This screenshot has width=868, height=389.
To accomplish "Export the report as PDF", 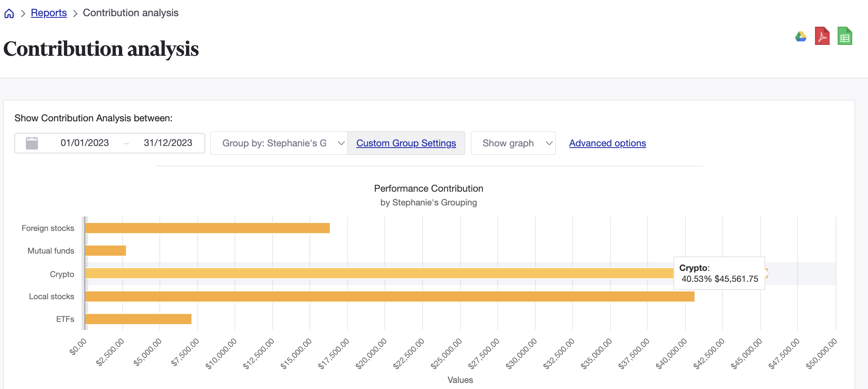I will [822, 36].
